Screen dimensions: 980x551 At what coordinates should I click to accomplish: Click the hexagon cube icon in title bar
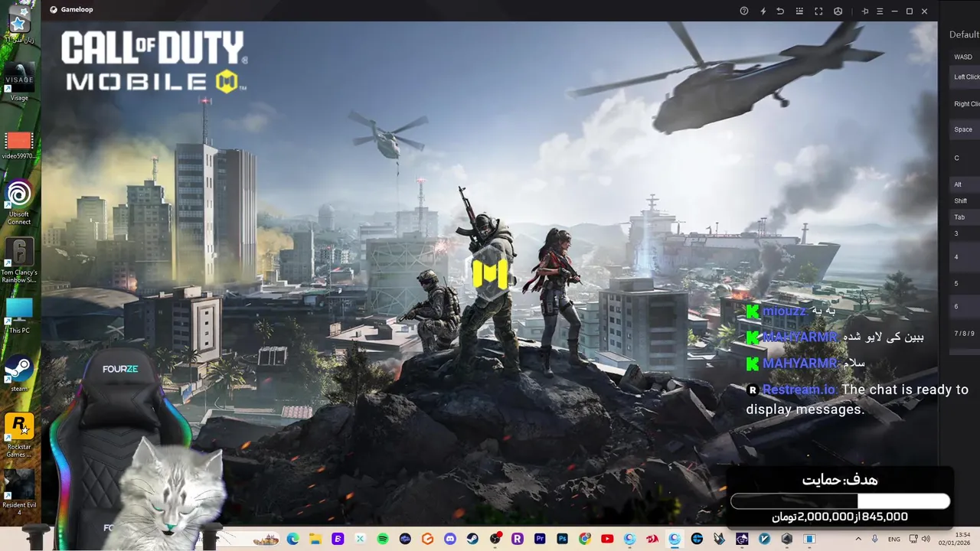click(x=838, y=11)
